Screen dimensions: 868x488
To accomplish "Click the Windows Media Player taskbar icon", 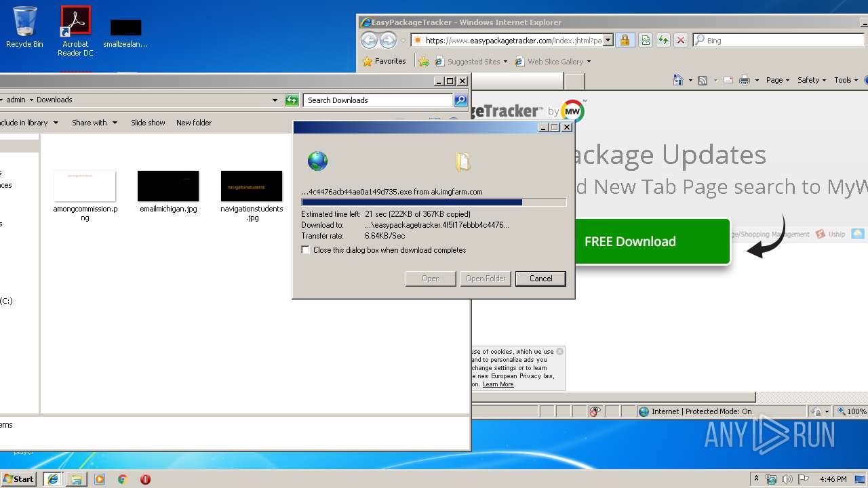I will point(100,479).
